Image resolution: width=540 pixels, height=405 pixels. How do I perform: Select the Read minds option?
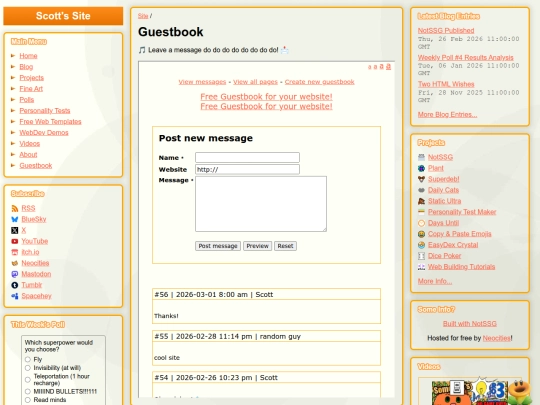point(28,400)
